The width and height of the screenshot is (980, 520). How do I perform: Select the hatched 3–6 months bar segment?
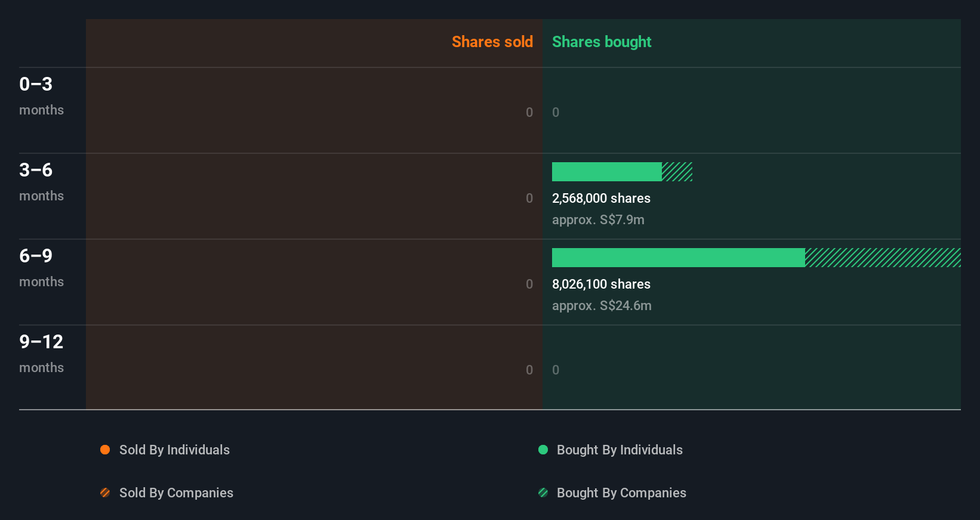click(x=677, y=172)
